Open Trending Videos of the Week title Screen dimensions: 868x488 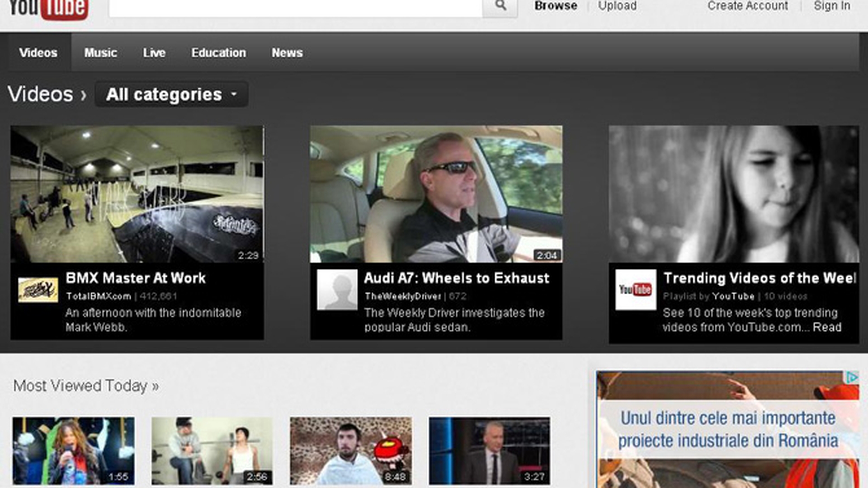coord(760,278)
